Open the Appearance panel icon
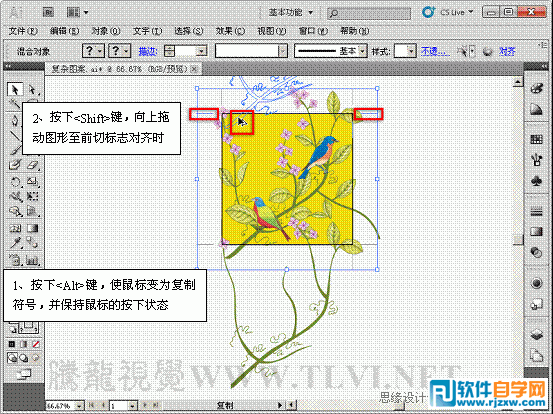 coord(536,283)
